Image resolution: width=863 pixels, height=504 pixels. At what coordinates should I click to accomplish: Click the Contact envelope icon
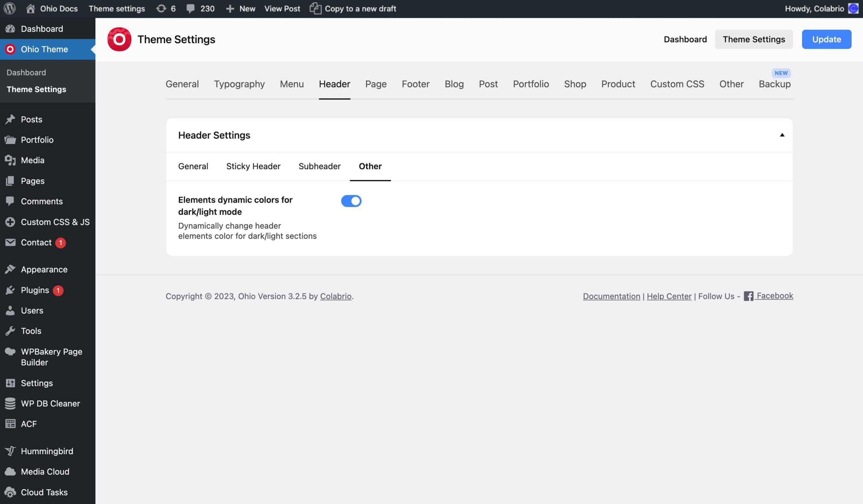10,242
